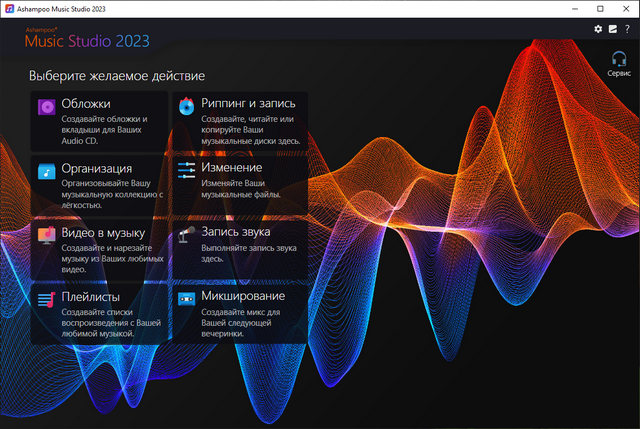This screenshot has width=640, height=429.
Task: Click the Плейлисты description text
Action: coord(107,322)
